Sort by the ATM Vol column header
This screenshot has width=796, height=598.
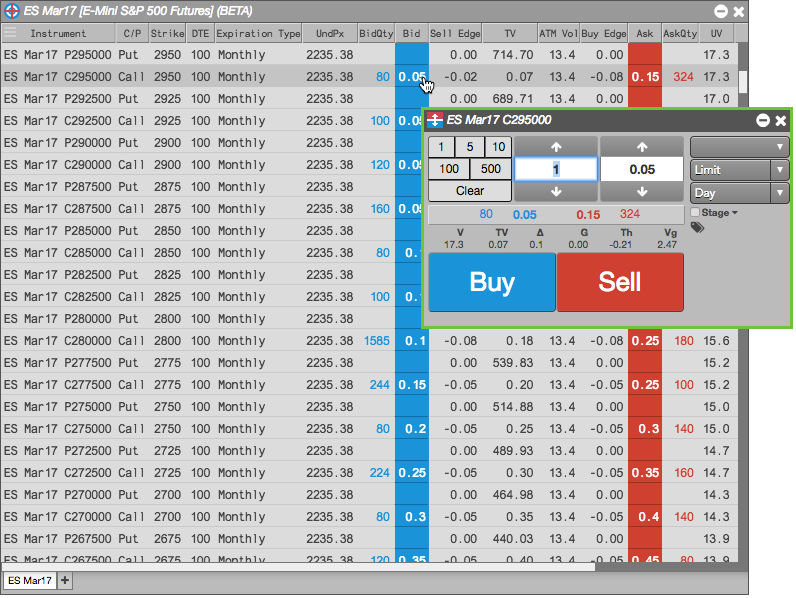tap(558, 34)
